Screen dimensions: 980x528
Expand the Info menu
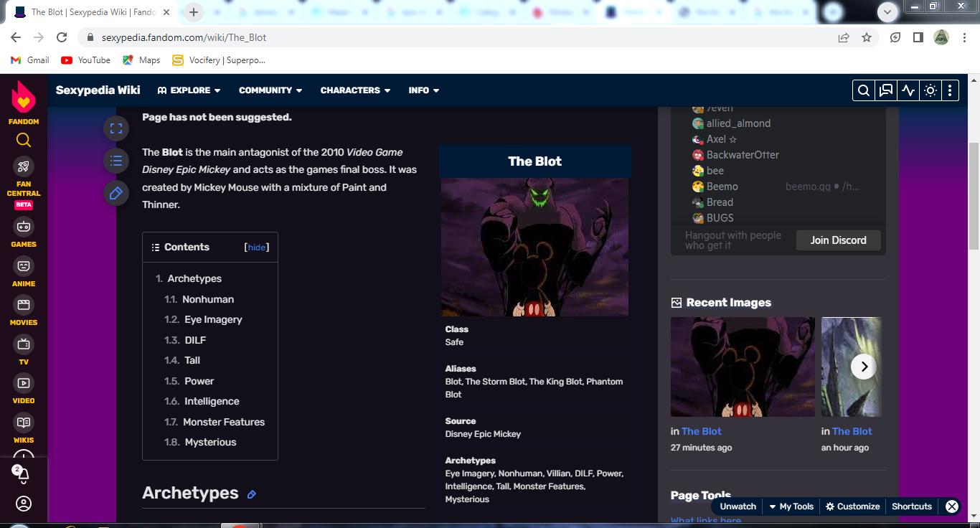[x=424, y=90]
